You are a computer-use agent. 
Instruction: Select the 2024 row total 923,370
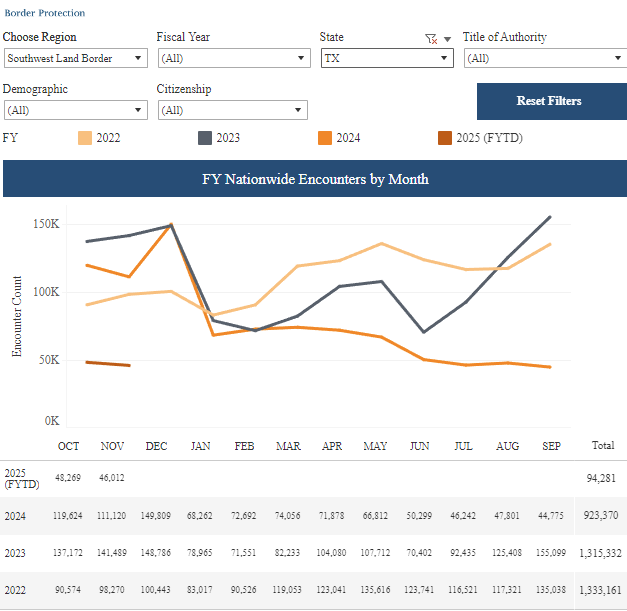click(601, 515)
